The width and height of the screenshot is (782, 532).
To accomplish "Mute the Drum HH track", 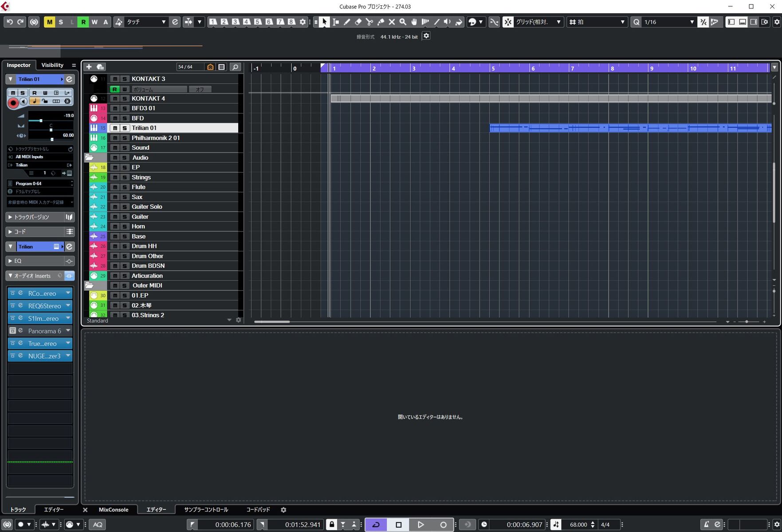I will [x=115, y=246].
